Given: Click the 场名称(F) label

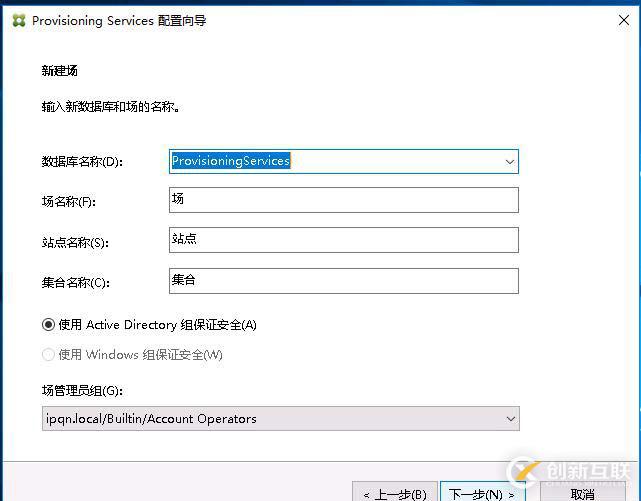Looking at the screenshot, I should (71, 202).
